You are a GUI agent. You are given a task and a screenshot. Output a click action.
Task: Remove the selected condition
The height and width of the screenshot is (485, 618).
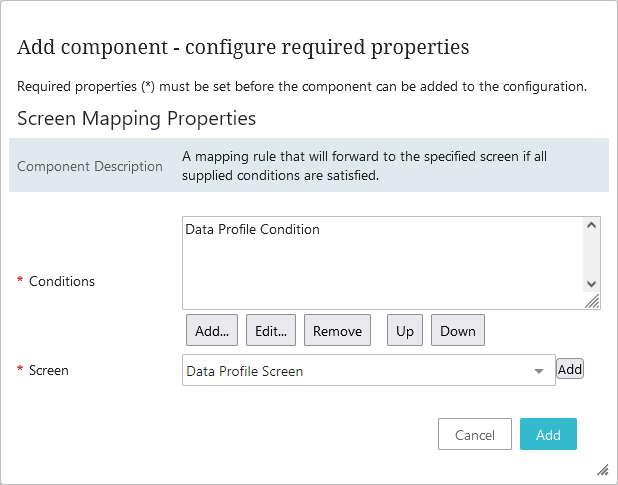337,330
